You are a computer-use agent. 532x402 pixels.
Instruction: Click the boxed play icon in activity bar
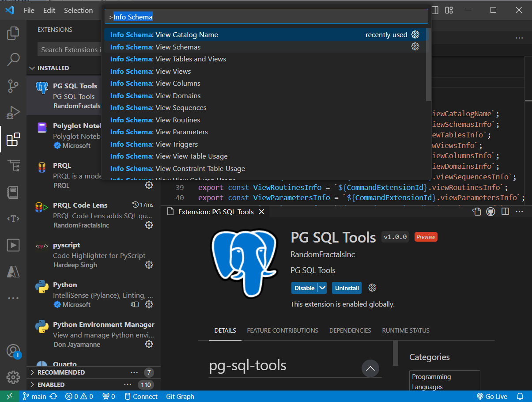tap(13, 245)
